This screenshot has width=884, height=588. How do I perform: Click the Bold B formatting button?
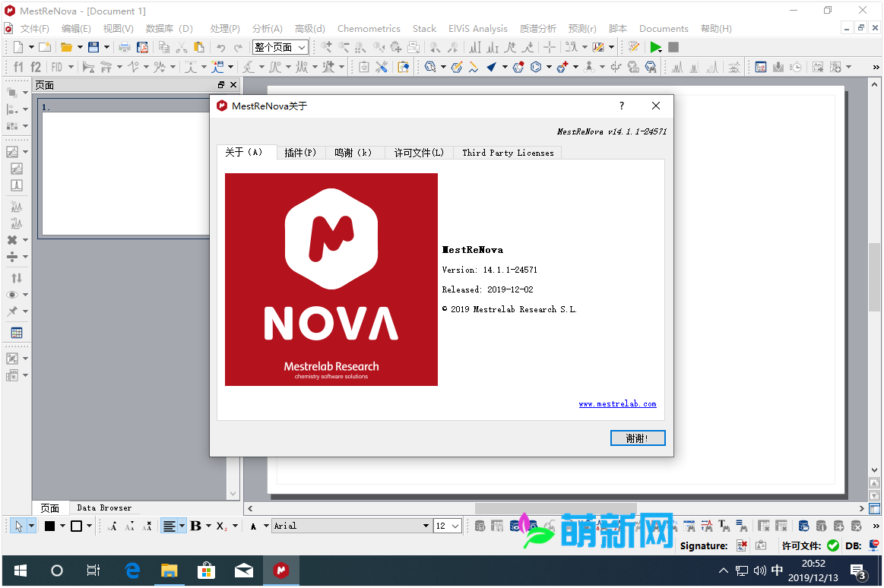coord(195,526)
